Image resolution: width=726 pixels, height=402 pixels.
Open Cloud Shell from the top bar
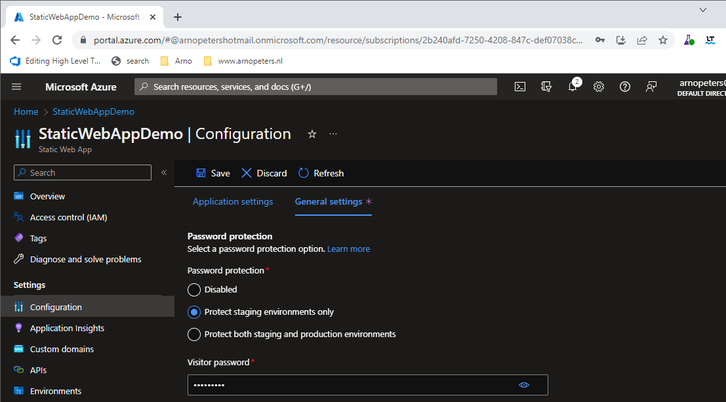click(520, 87)
